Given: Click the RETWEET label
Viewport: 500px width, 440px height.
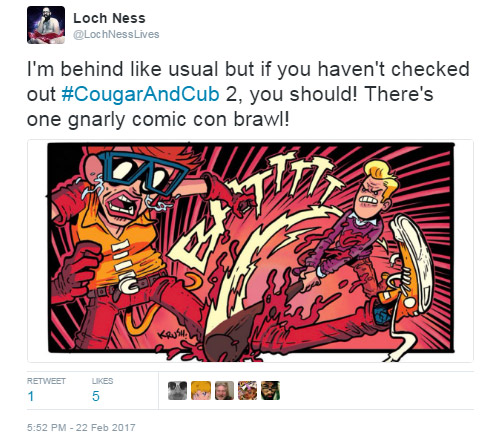Looking at the screenshot, I should pos(46,381).
